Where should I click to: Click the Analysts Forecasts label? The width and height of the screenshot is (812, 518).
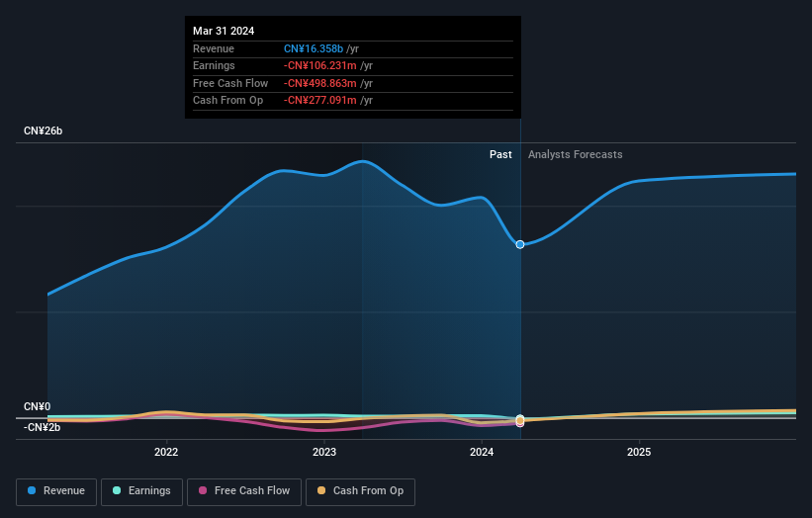[575, 154]
